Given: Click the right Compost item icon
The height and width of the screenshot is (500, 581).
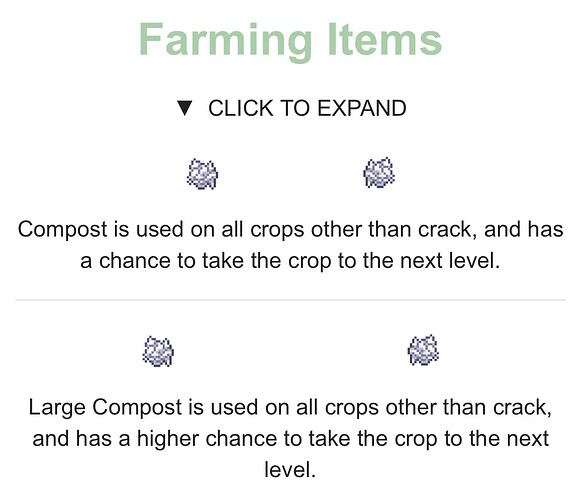Looking at the screenshot, I should [x=379, y=172].
